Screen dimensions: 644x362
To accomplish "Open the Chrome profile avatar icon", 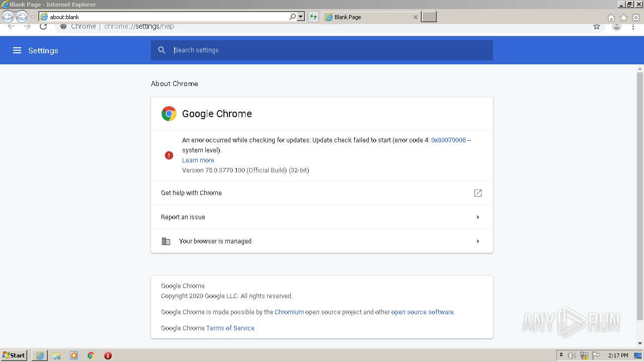I will point(617,27).
